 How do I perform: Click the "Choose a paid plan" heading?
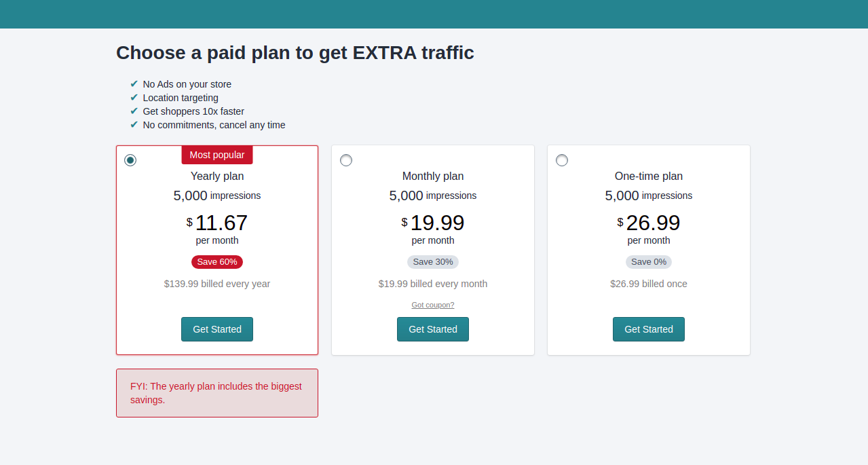coord(295,52)
